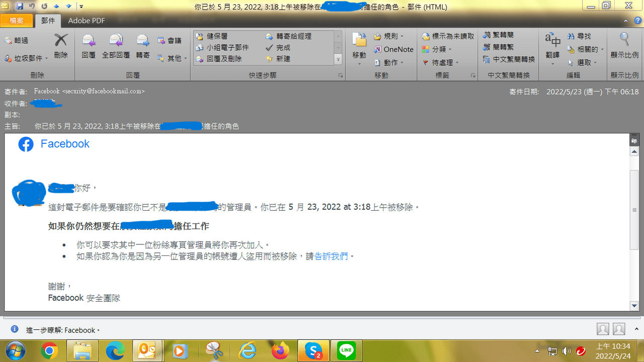The height and width of the screenshot is (362, 644).
Task: Open the 分類 categorize dropdown
Action: click(x=437, y=49)
